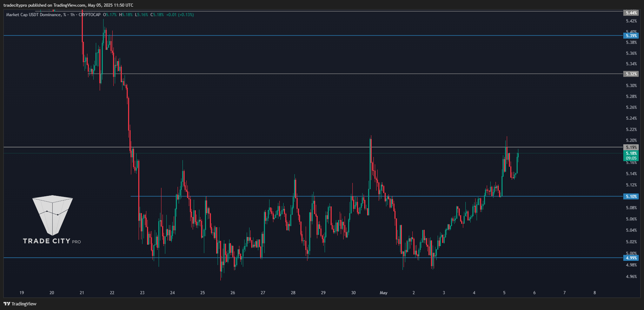Click the blue 4.99% price axis label
Screen dimensions: 644x310
point(631,258)
